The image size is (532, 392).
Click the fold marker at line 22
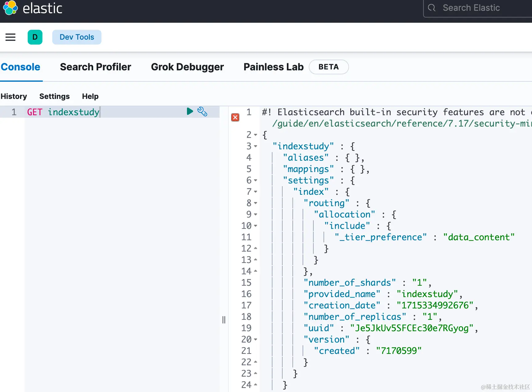point(256,362)
